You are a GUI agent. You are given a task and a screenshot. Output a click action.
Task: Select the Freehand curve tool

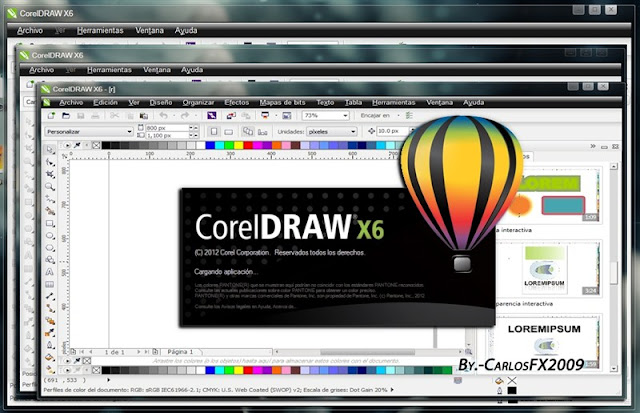pyautogui.click(x=50, y=199)
